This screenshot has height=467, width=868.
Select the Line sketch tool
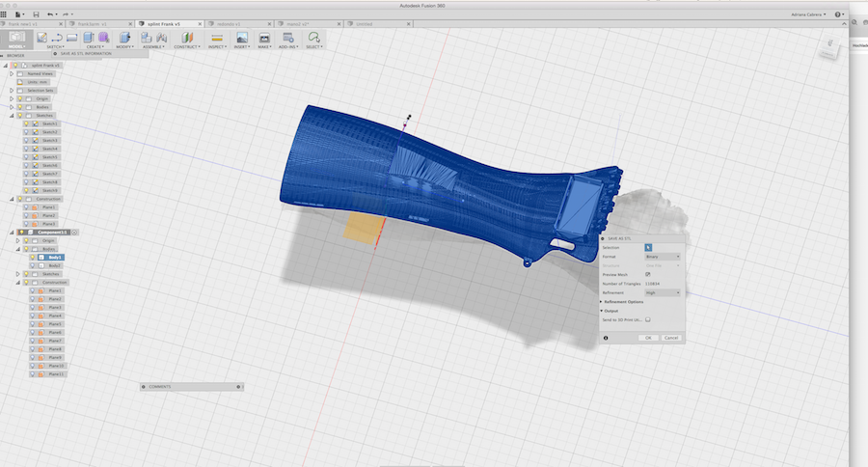click(57, 37)
